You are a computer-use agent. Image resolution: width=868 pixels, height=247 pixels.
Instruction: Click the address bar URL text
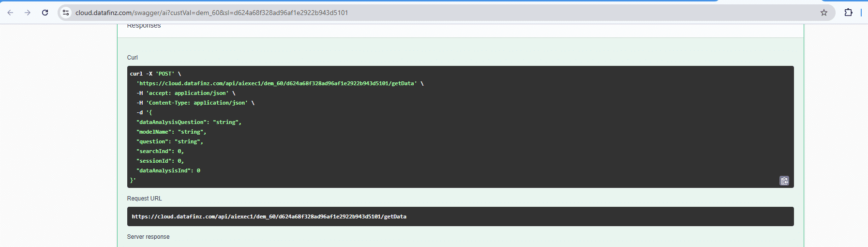(x=211, y=13)
